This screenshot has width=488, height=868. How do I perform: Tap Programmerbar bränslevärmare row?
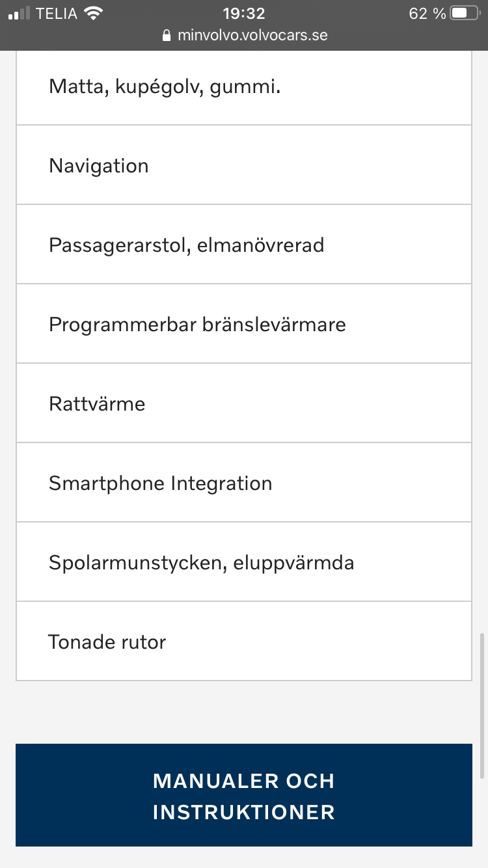(x=244, y=324)
